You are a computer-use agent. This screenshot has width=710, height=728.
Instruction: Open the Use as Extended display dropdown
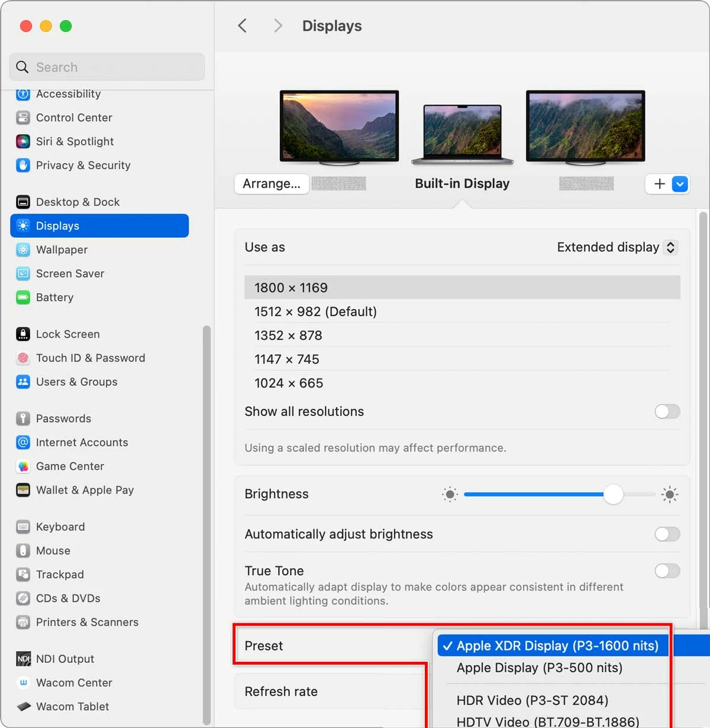tap(616, 247)
